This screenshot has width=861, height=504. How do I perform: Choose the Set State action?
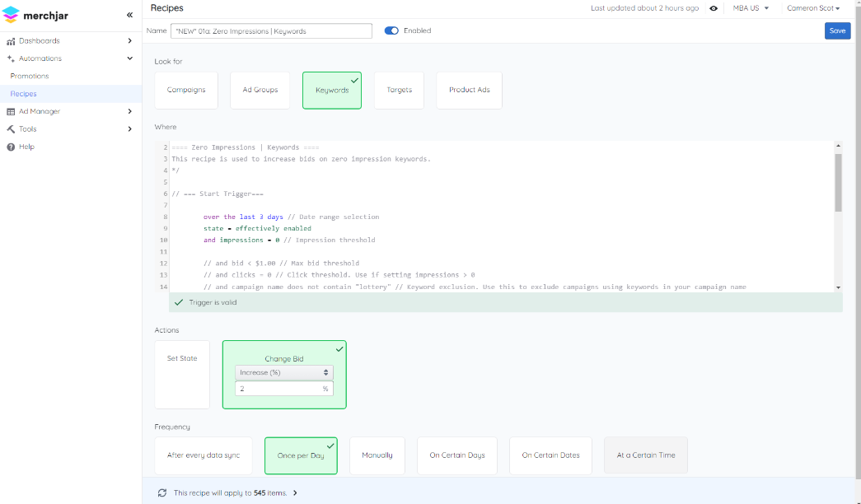(x=182, y=375)
